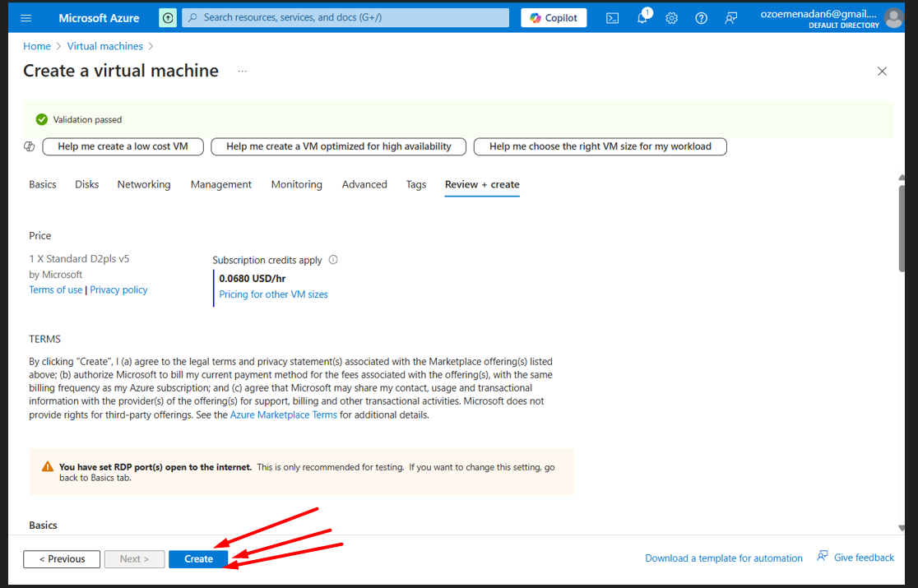Open the notifications bell
The image size is (918, 588).
642,18
